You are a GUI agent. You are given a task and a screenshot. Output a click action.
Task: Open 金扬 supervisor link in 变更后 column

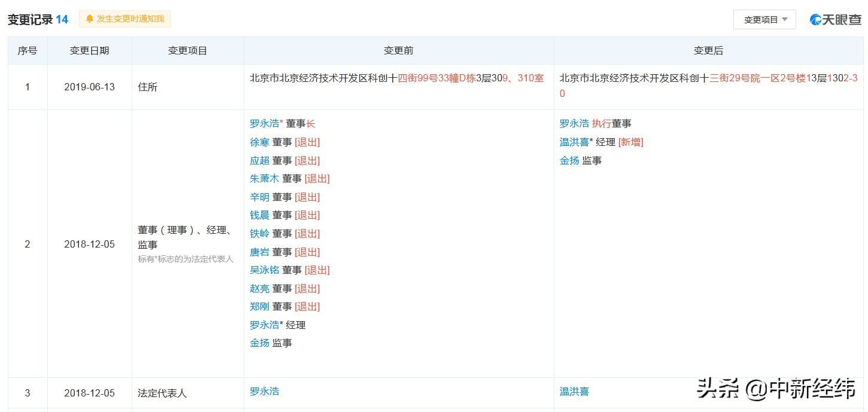[x=569, y=160]
